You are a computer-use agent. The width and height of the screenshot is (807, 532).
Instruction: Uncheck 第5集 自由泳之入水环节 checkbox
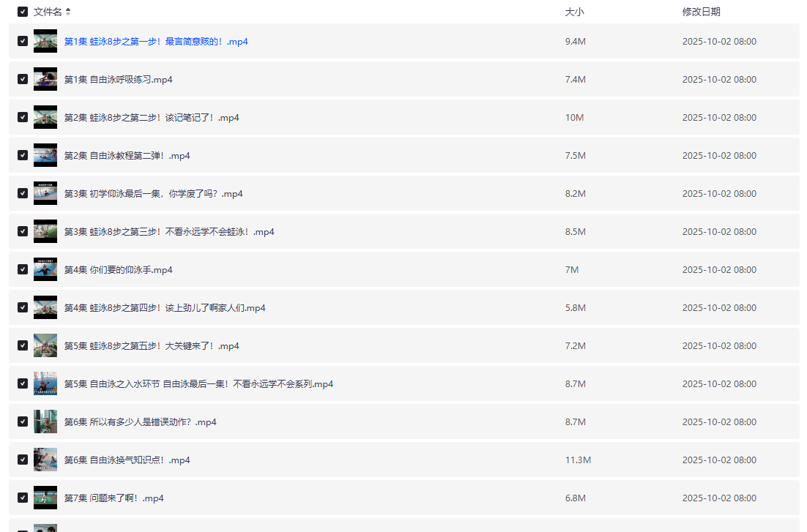pos(23,383)
